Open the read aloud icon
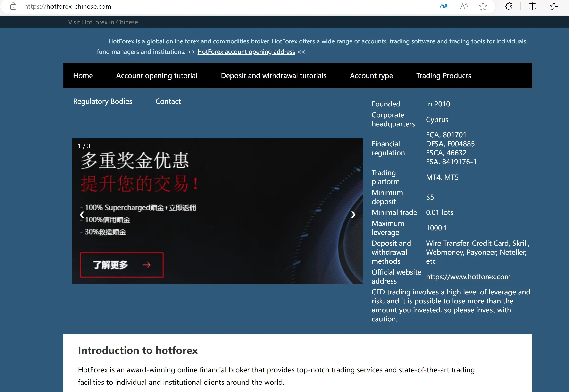Screen dimensions: 569x392 [464, 6]
